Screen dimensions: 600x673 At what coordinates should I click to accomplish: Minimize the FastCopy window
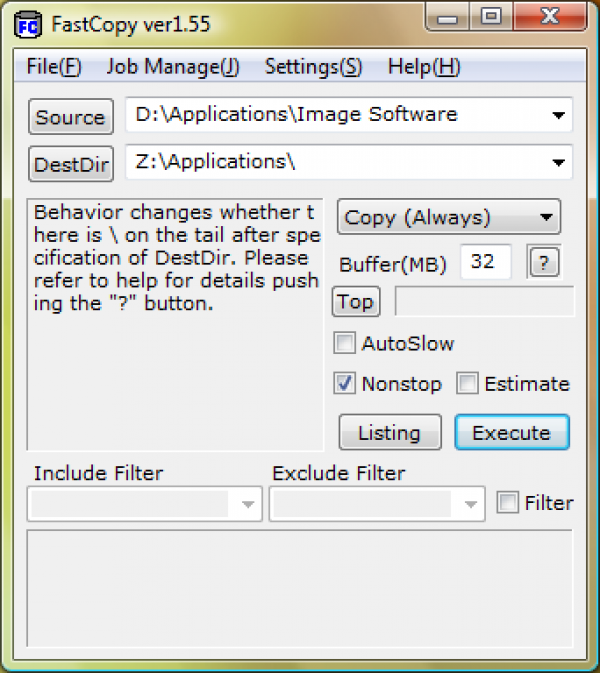(x=449, y=18)
